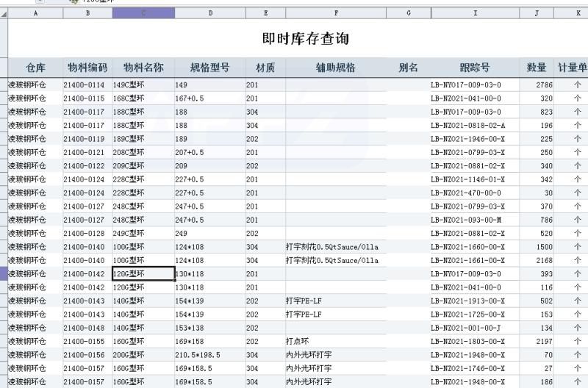Select column I header
The height and width of the screenshot is (388, 588).
tap(475, 13)
